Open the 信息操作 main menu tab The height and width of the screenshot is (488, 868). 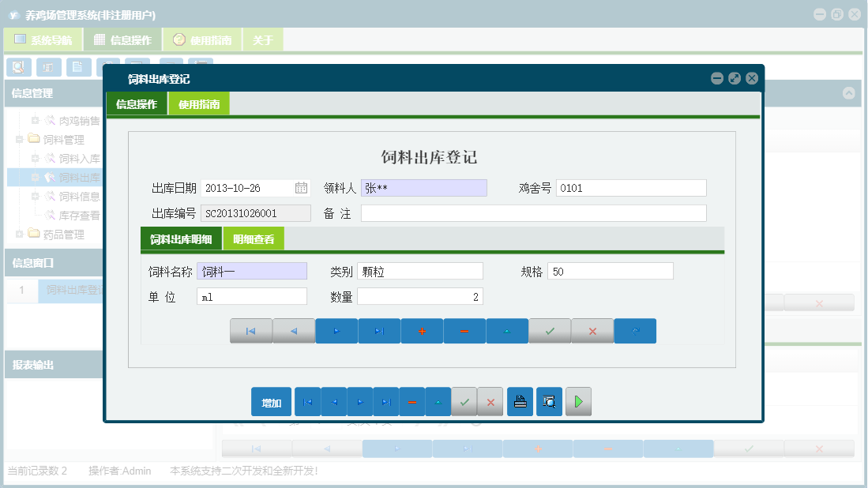(x=123, y=39)
